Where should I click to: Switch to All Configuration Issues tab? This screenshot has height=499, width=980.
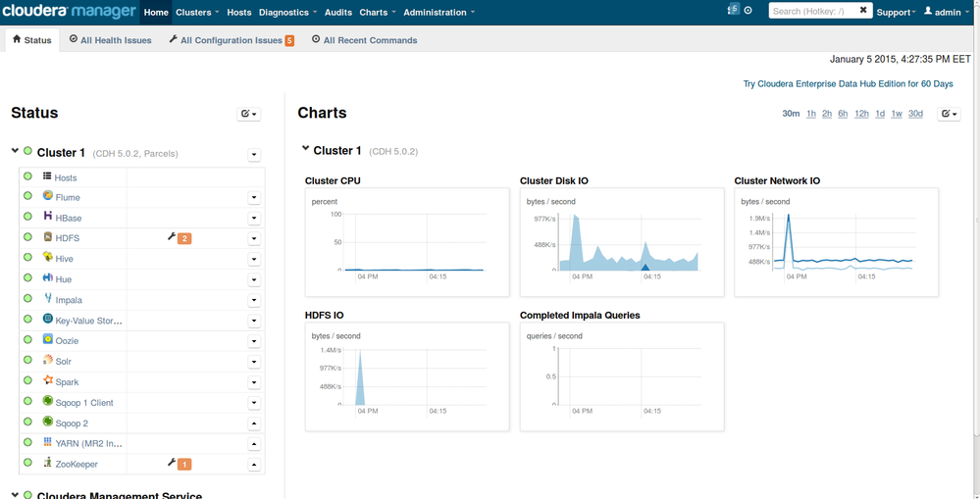click(232, 40)
